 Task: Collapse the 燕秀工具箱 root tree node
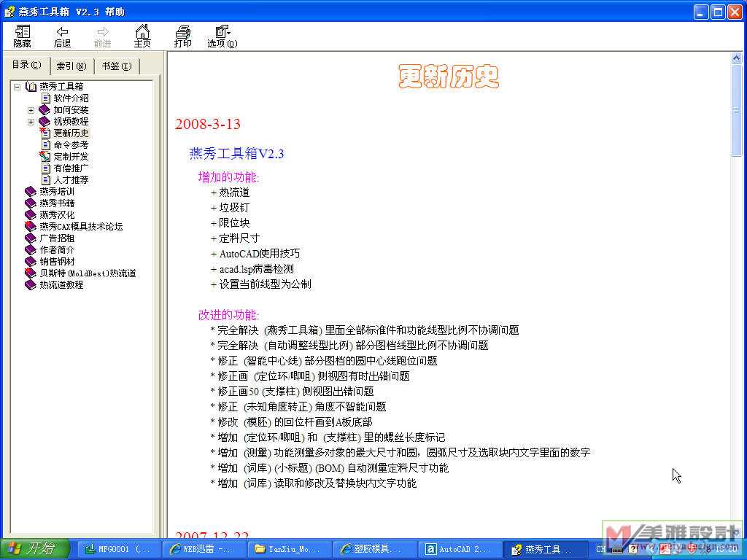[x=17, y=87]
